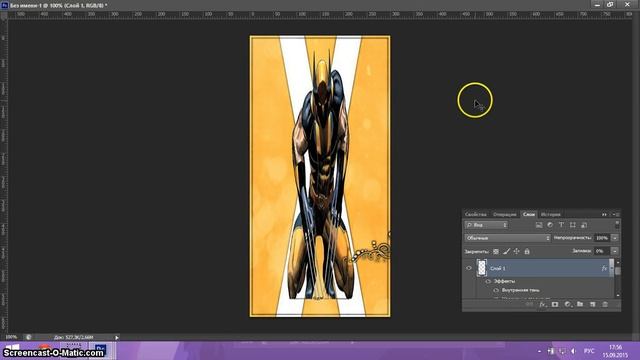
Task: Filter layers by shape layer icon
Action: [573, 225]
